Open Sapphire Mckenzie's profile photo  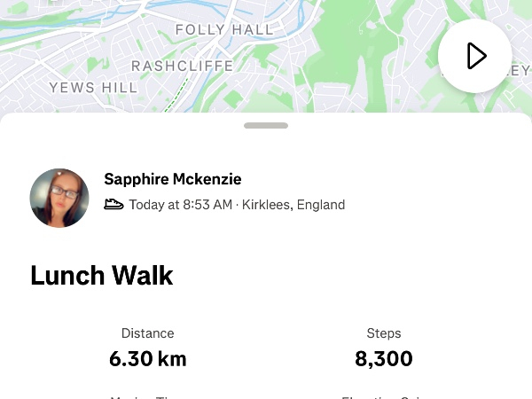59,198
